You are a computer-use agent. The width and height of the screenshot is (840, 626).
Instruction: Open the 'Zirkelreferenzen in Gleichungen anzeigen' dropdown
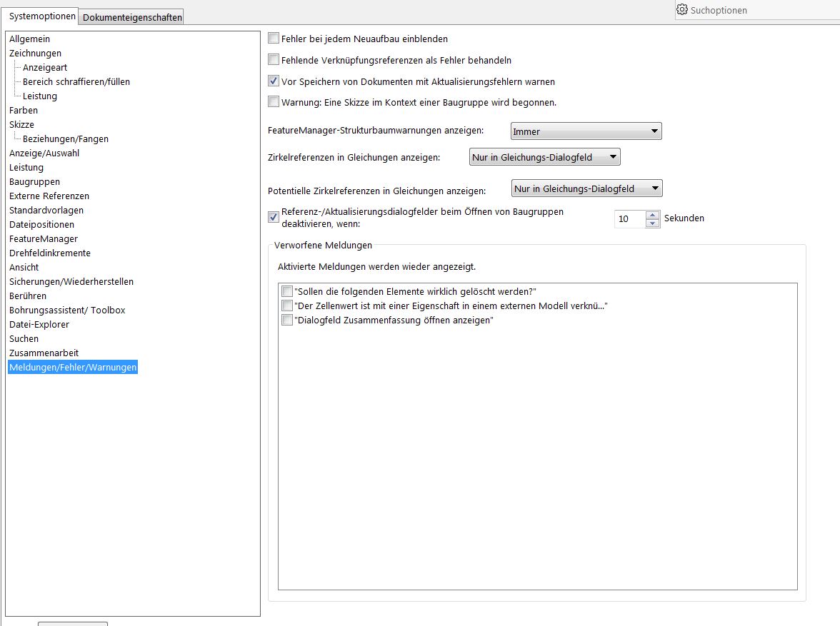[x=545, y=157]
